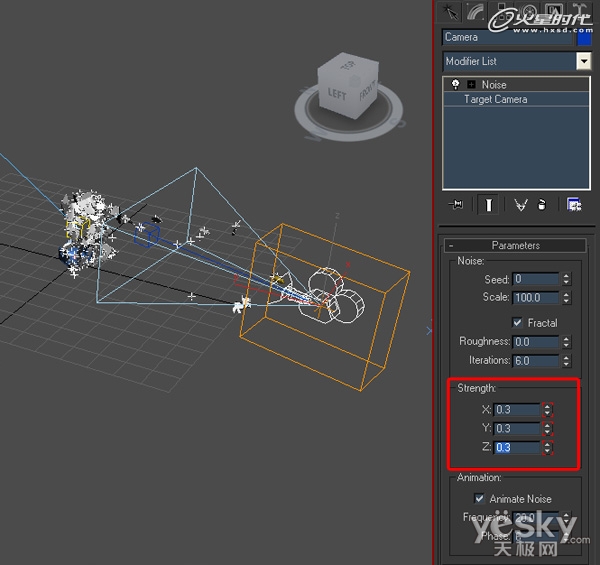Click the Seed value field
This screenshot has width=600, height=565.
[x=535, y=279]
